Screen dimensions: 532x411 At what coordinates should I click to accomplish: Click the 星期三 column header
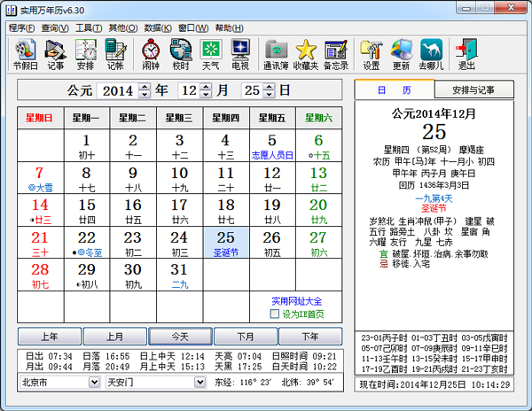tap(179, 118)
